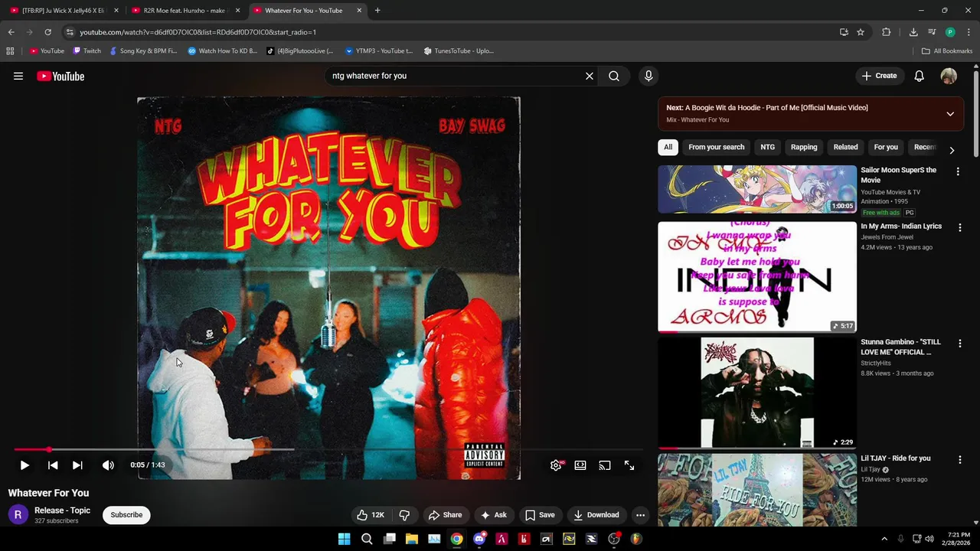
Task: Go back in browser history
Action: 11,32
